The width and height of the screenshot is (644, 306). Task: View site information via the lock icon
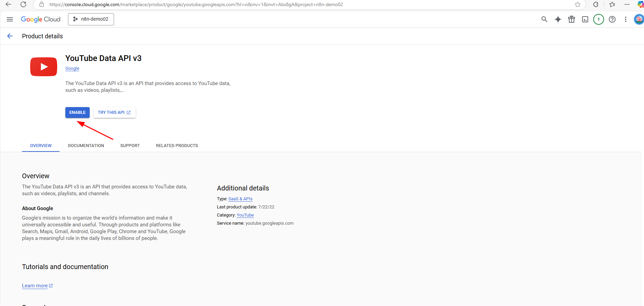pyautogui.click(x=42, y=4)
